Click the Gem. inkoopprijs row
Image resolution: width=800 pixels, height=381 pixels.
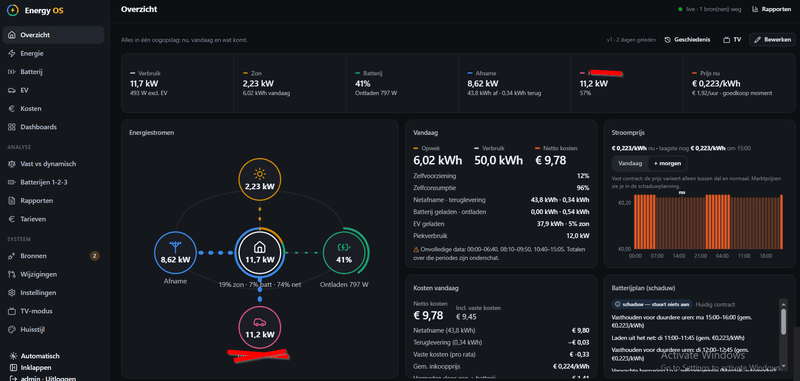pyautogui.click(x=501, y=367)
